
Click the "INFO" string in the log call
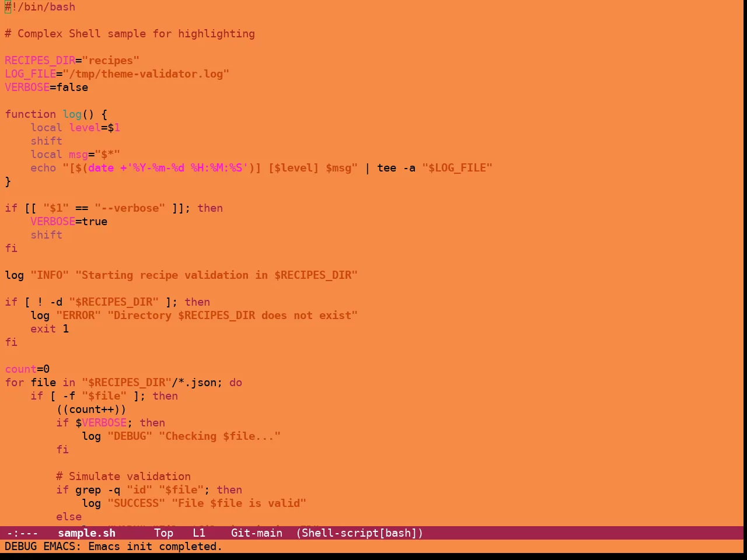pyautogui.click(x=50, y=275)
